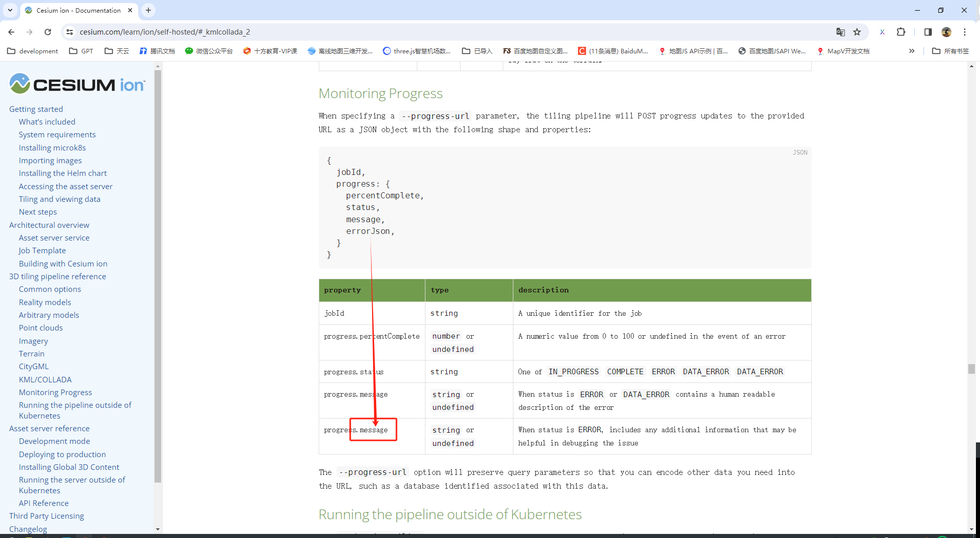
Task: Open the development bookmarks folder
Action: pos(32,51)
